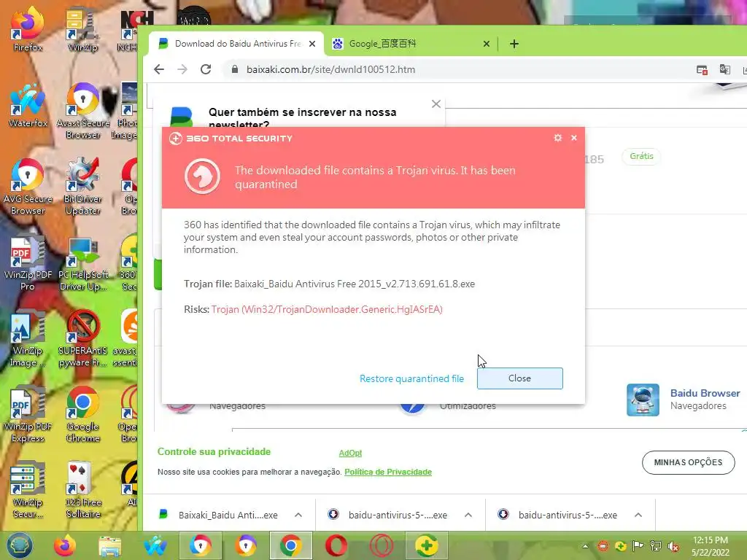Open the Action Center flag tray icon
The height and width of the screenshot is (560, 747).
[638, 546]
